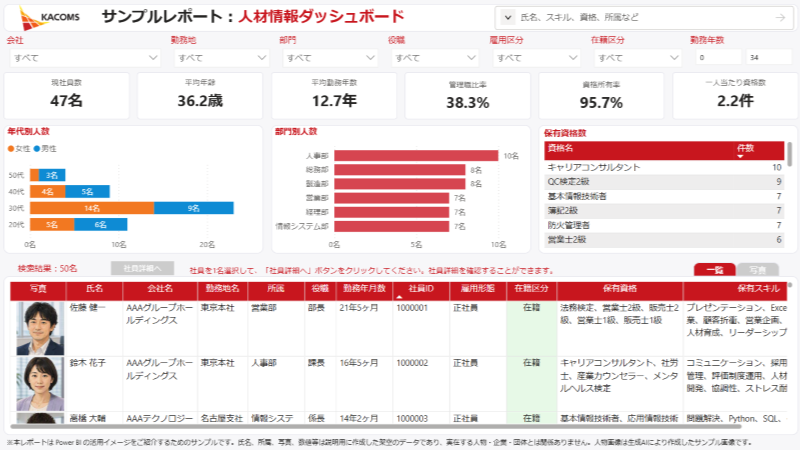The height and width of the screenshot is (450, 800).
Task: Click the orange 女性 legend marker
Action: point(11,148)
